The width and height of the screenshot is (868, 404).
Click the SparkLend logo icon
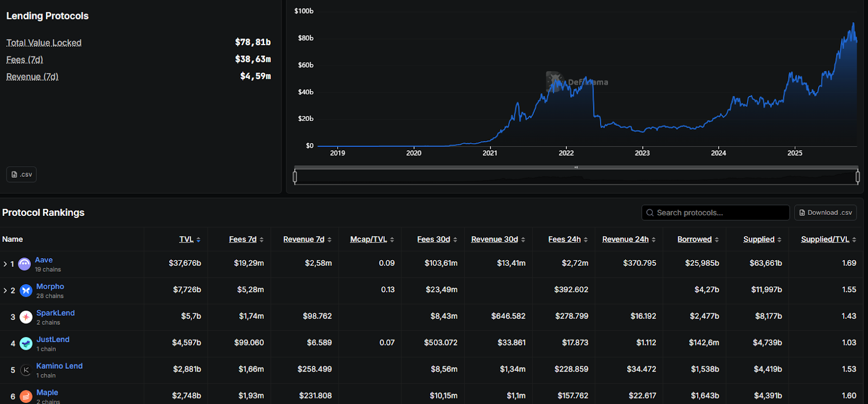click(26, 317)
